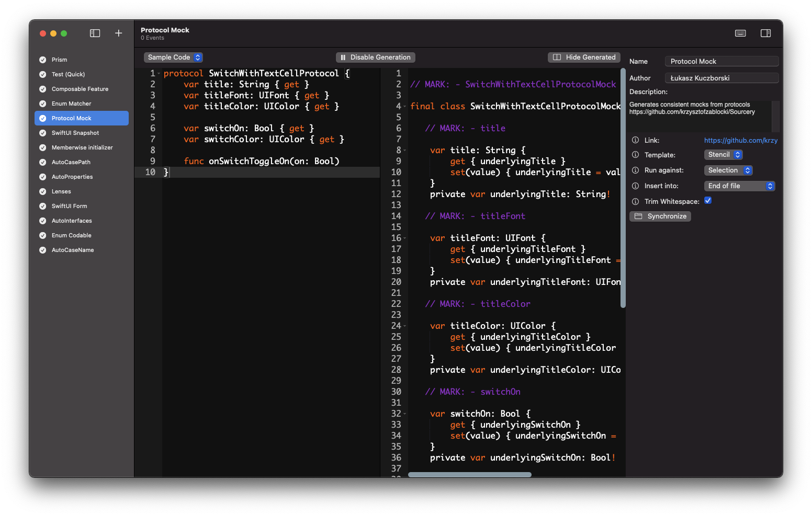812x516 pixels.
Task: Uncheck the Trim Whitespace checkbox
Action: point(708,201)
